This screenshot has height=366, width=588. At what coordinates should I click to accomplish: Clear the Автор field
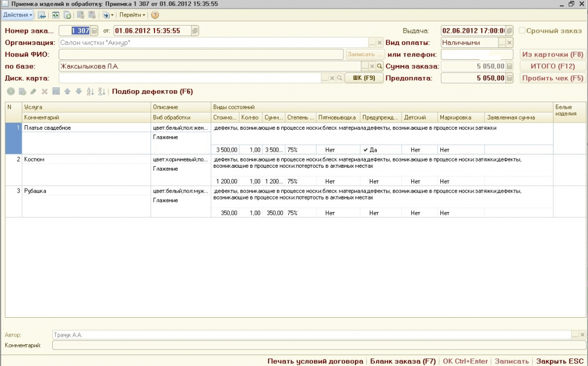[582, 335]
